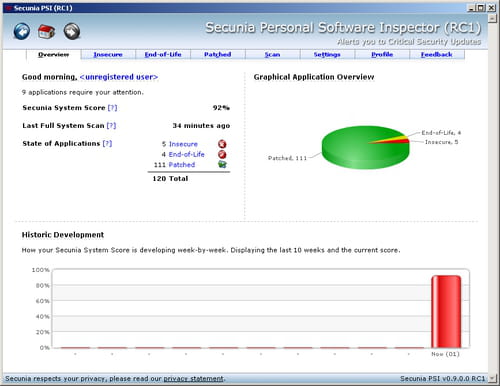Open the Patched tab
The width and height of the screenshot is (500, 386).
point(218,54)
